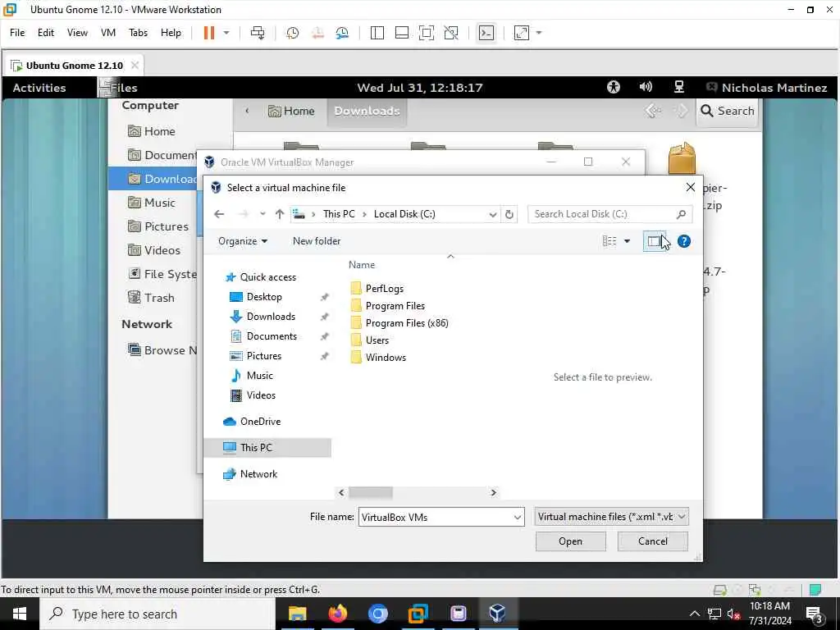Screen dimensions: 840x630
Task: Select the Ubuntu Gnome 12.10 tab
Action: [75, 66]
